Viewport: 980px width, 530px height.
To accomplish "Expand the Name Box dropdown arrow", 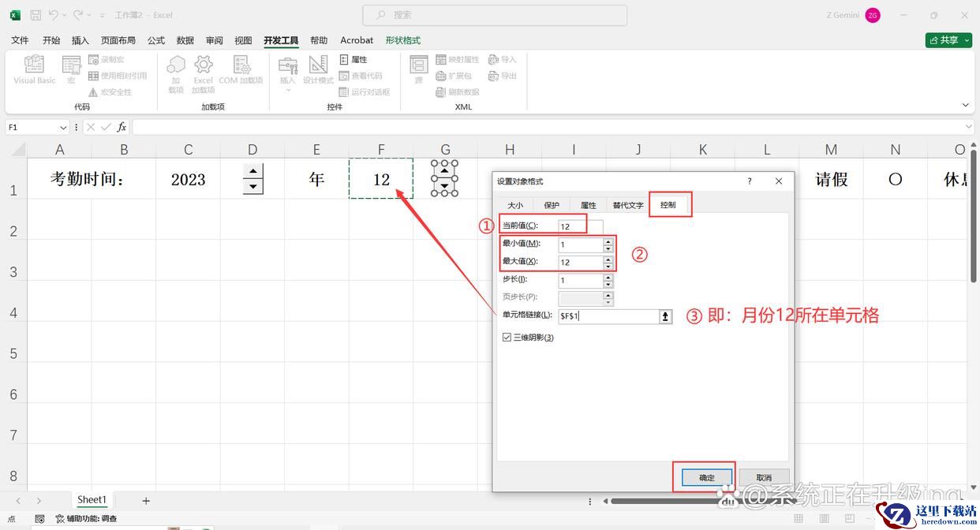I will 63,127.
